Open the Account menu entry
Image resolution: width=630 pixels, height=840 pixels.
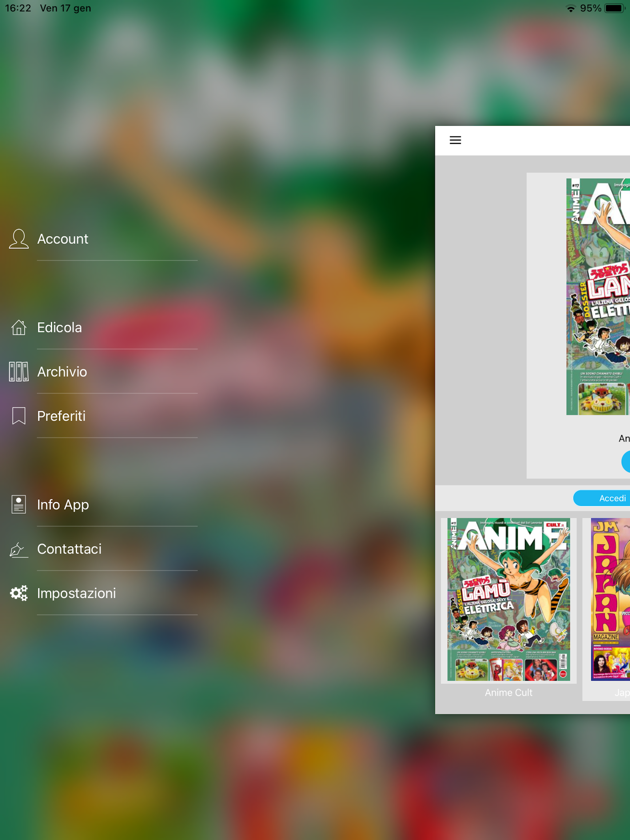(63, 239)
